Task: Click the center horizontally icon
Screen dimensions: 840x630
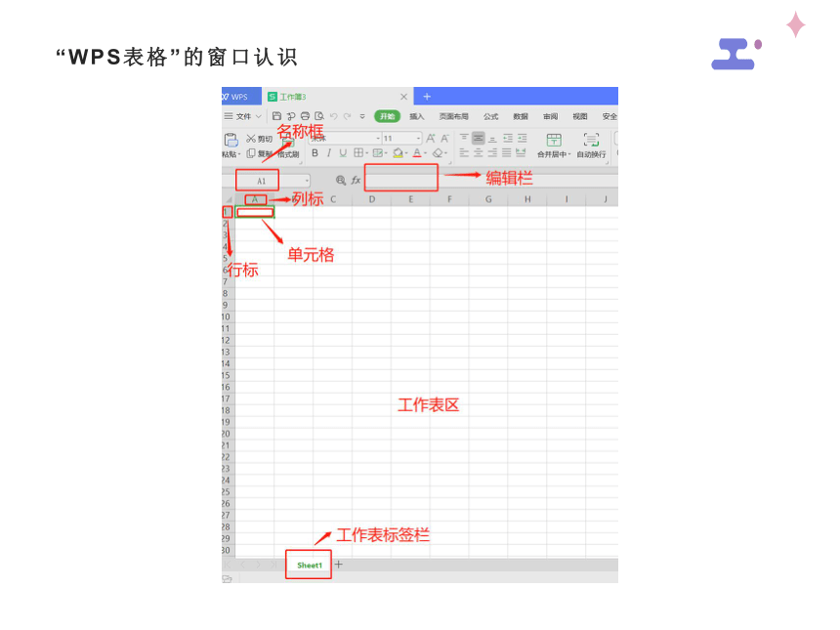Action: point(479,153)
